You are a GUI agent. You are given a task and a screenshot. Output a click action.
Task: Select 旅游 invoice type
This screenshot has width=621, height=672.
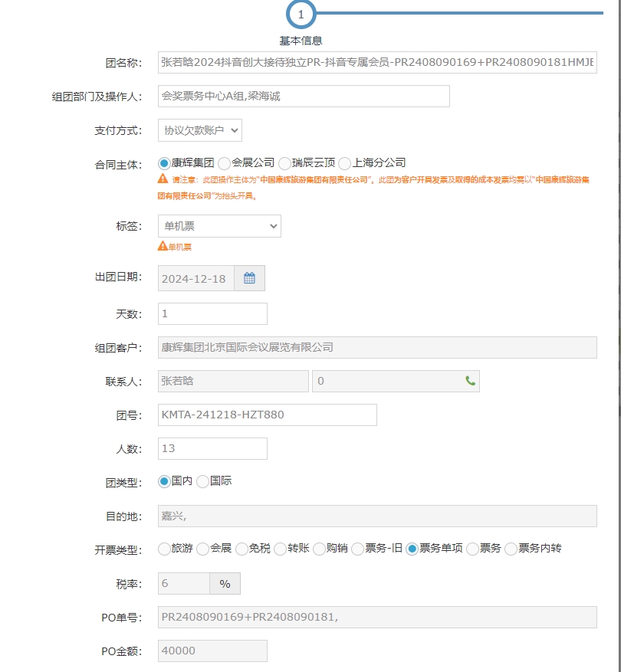click(x=164, y=549)
